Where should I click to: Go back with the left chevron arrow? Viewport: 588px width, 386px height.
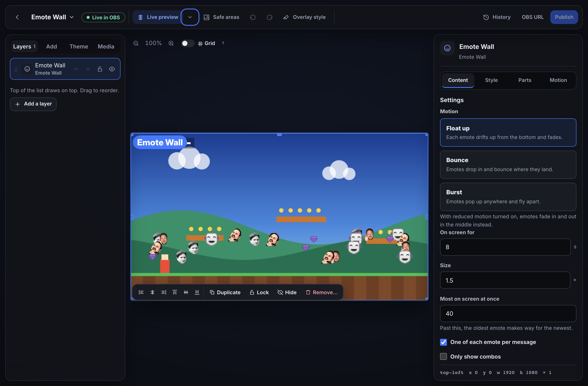click(17, 17)
